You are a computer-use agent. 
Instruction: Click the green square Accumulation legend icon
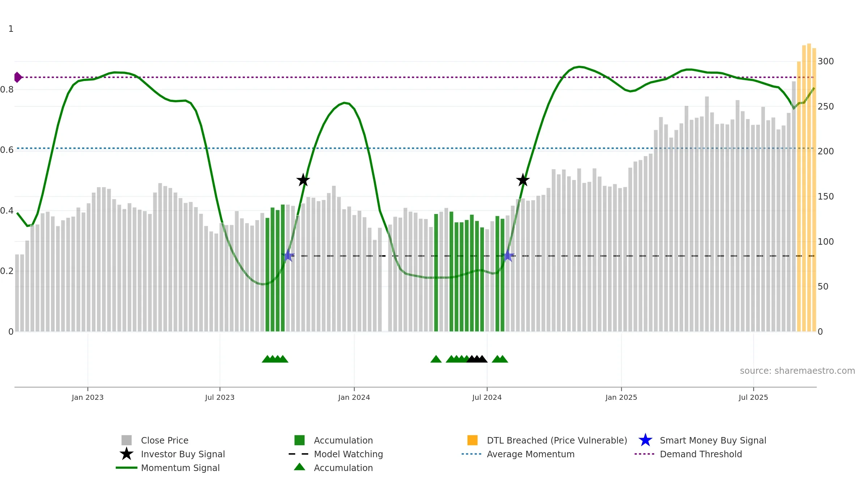[x=299, y=440]
